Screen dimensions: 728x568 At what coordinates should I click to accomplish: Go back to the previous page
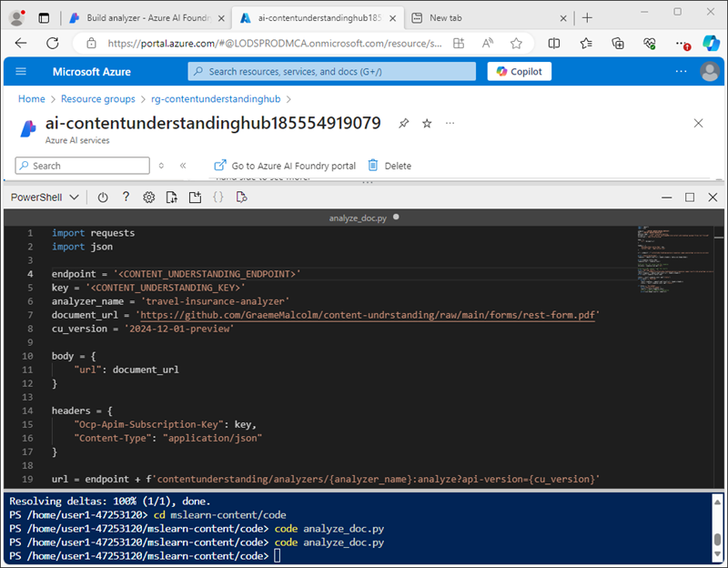(21, 43)
